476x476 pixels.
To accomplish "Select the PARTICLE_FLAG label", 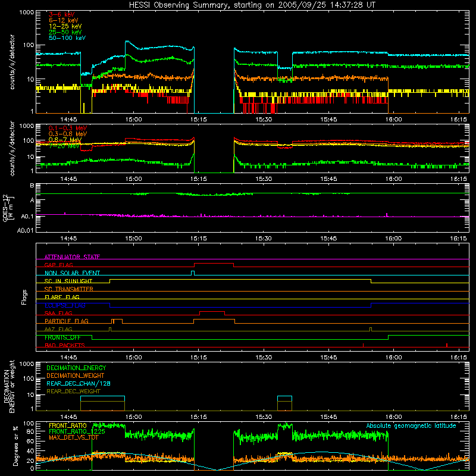I will click(x=67, y=321).
